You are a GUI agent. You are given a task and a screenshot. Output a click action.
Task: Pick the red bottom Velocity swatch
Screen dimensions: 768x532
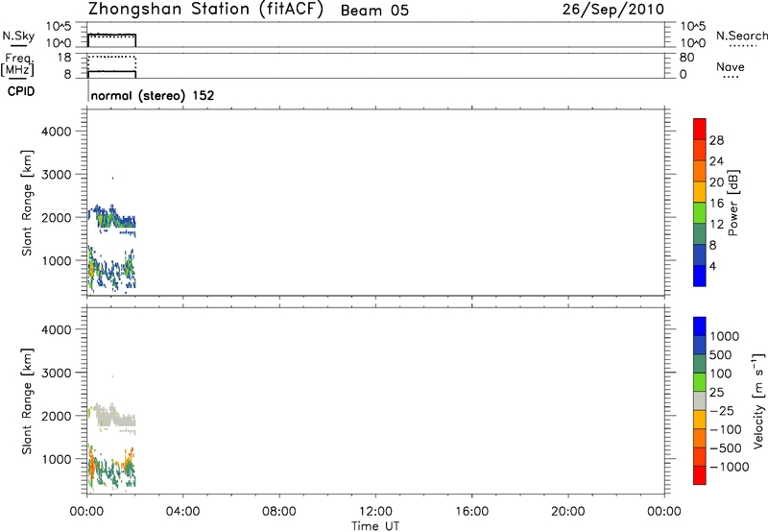pyautogui.click(x=700, y=475)
